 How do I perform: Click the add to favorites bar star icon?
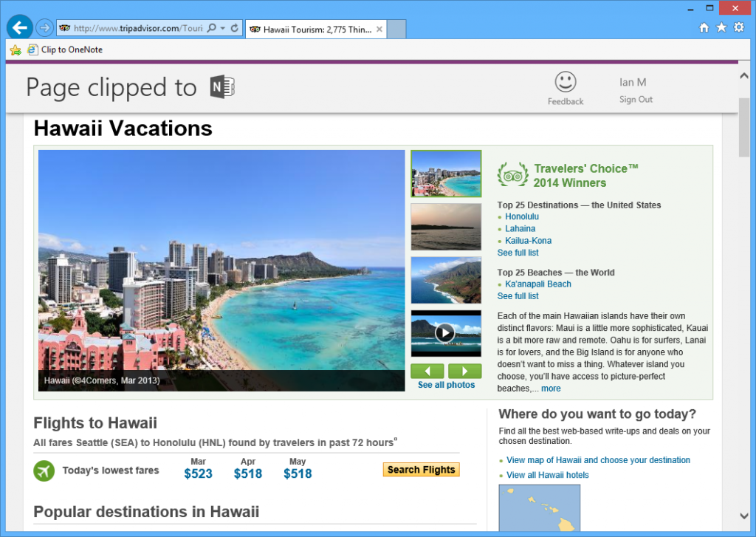click(16, 50)
